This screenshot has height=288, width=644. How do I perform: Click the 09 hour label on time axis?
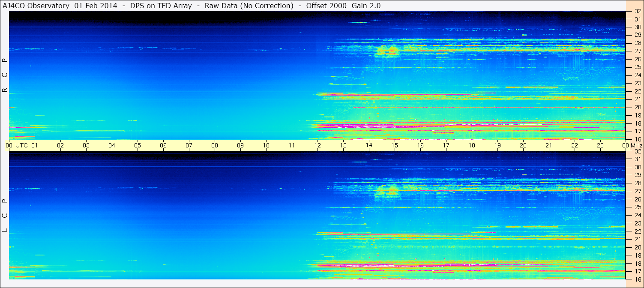(240, 145)
